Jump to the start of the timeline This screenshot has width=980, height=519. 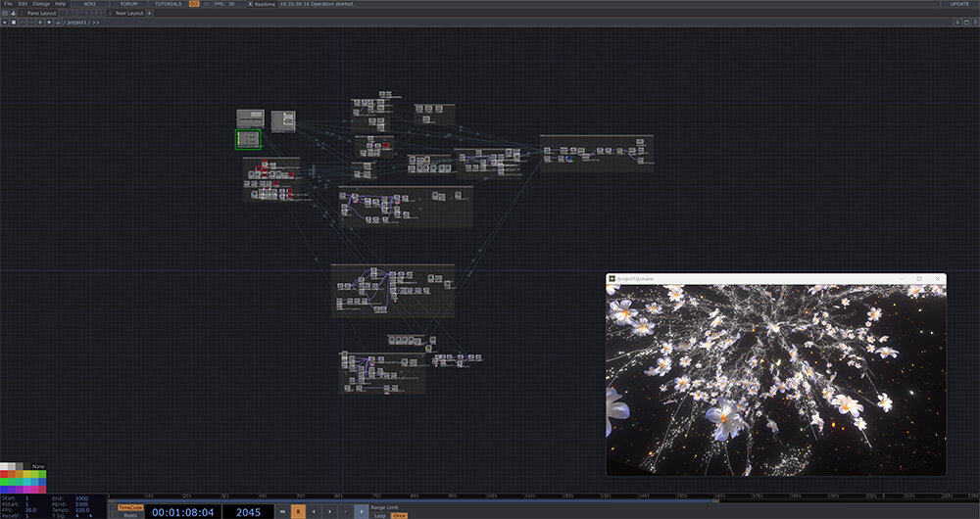tap(281, 510)
